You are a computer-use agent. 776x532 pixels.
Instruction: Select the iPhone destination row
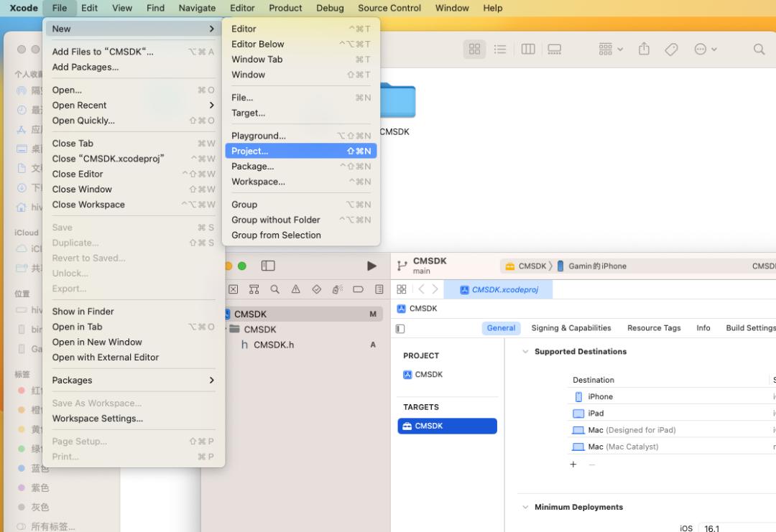[672, 396]
